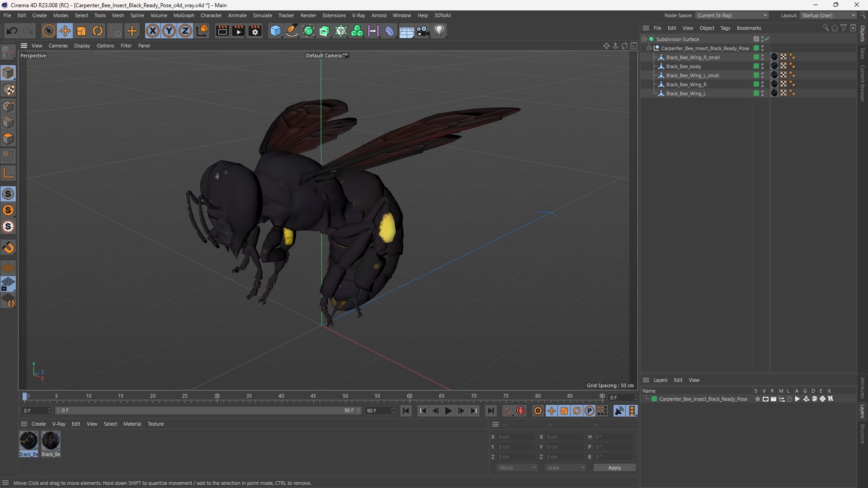Go to start of animation
The image size is (868, 488).
click(x=406, y=411)
